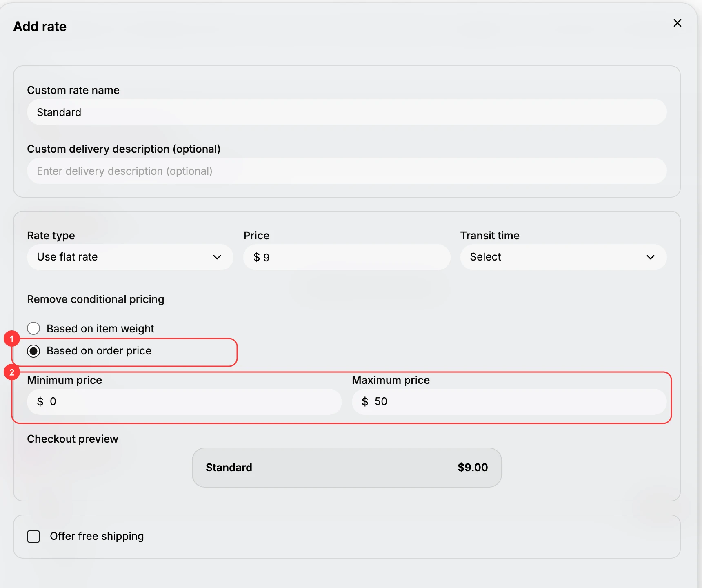Click the Standard $9.00 checkout preview
The image size is (702, 588).
coord(347,467)
